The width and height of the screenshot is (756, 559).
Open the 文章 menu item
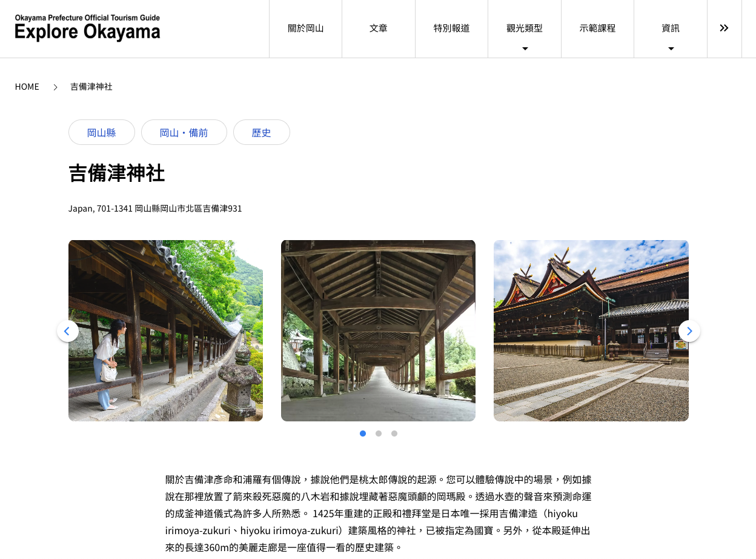coord(379,28)
